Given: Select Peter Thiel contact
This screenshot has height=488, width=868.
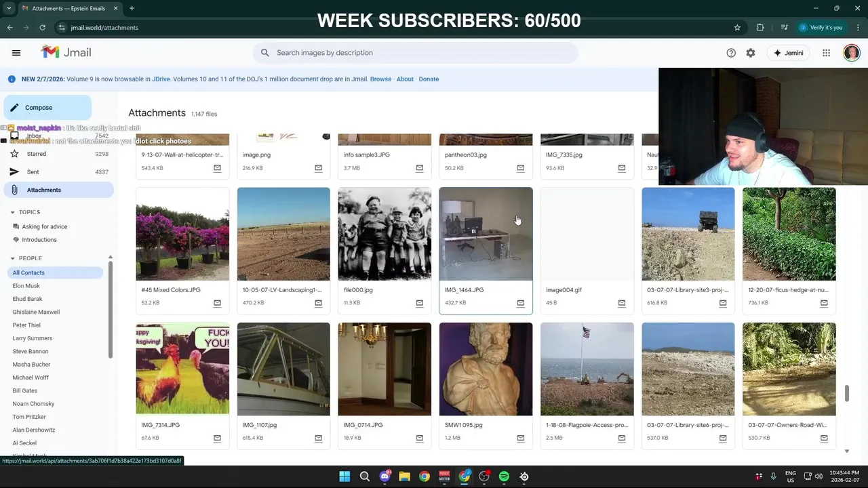Looking at the screenshot, I should [x=26, y=325].
